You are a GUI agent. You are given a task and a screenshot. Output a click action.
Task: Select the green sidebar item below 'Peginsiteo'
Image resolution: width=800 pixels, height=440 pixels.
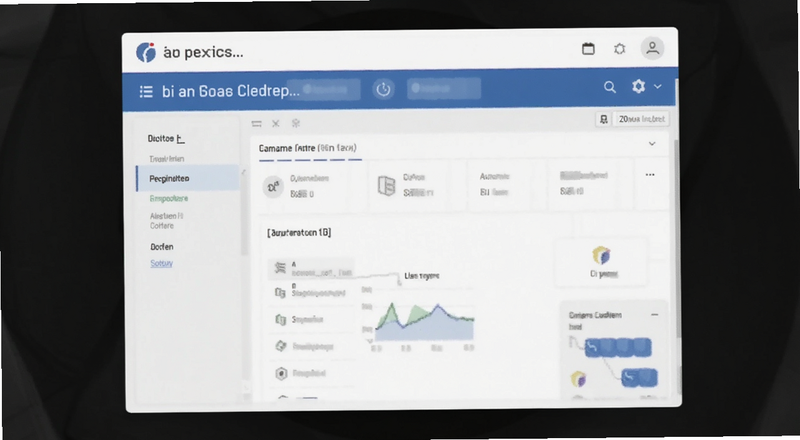point(169,198)
